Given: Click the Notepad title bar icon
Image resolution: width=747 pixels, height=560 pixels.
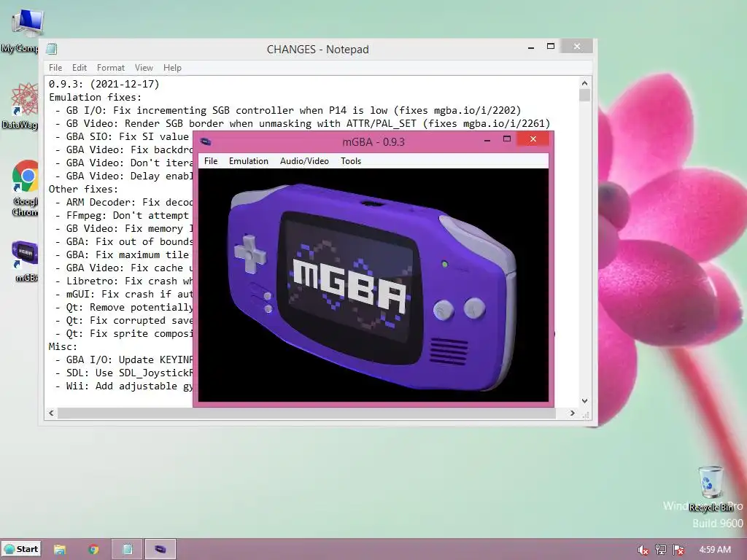Looking at the screenshot, I should tap(52, 49).
